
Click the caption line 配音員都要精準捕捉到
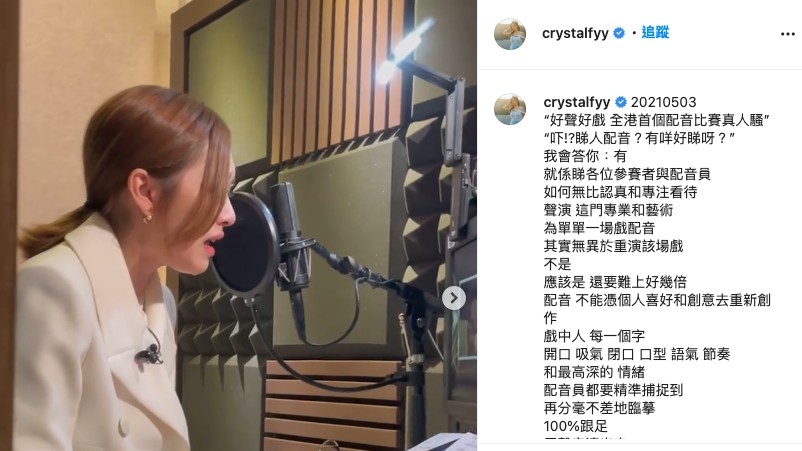(x=613, y=390)
